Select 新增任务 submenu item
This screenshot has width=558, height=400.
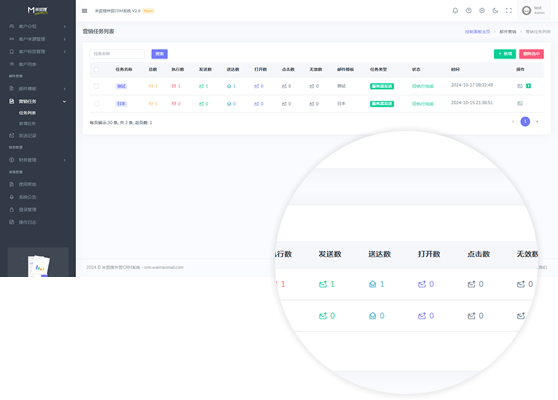coord(27,123)
